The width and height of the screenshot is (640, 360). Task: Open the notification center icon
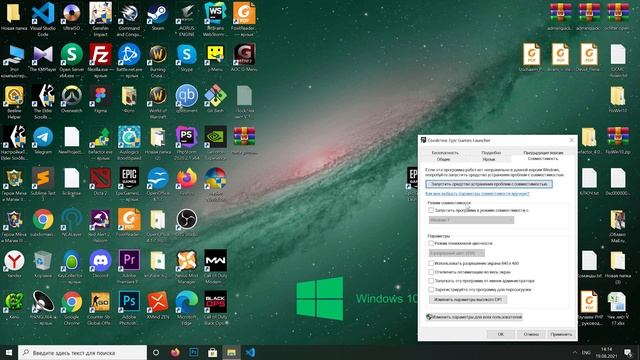point(628,352)
